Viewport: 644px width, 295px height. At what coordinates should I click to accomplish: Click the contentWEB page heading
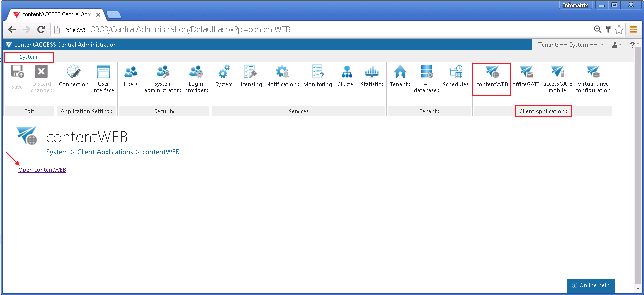pos(87,137)
